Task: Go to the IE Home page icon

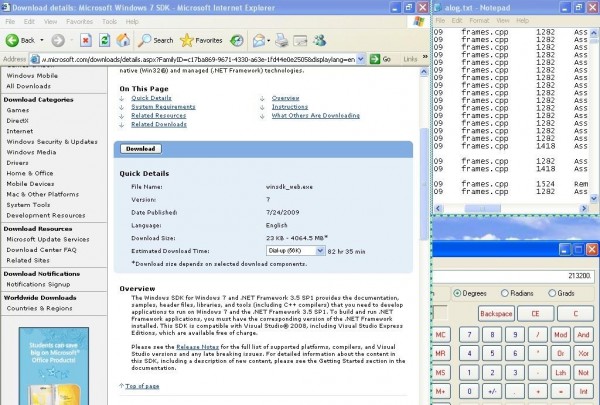Action: [x=123, y=40]
